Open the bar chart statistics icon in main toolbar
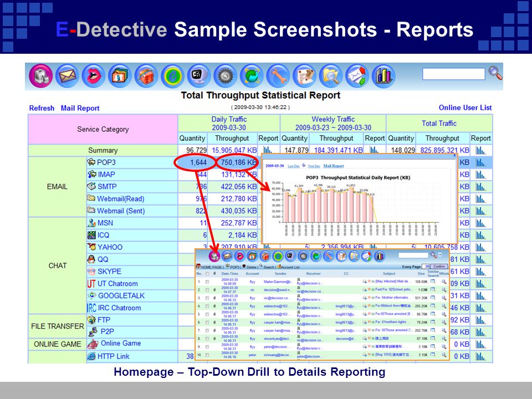Image resolution: width=532 pixels, height=399 pixels. 383,76
